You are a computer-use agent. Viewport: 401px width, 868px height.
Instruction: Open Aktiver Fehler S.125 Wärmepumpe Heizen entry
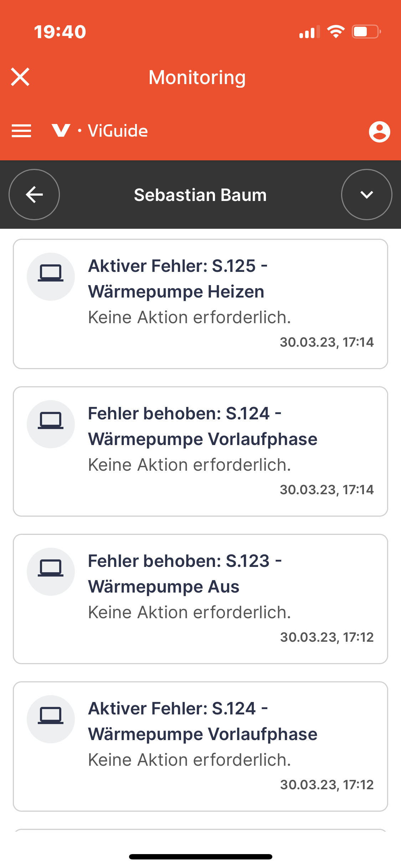pos(200,304)
